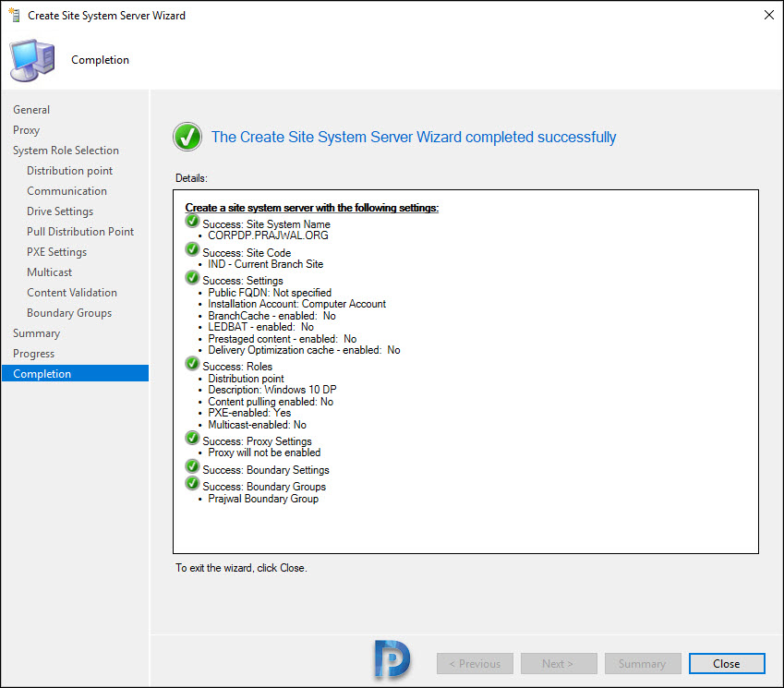The image size is (784, 688).
Task: Click the large green success checkmark icon
Action: pos(187,137)
